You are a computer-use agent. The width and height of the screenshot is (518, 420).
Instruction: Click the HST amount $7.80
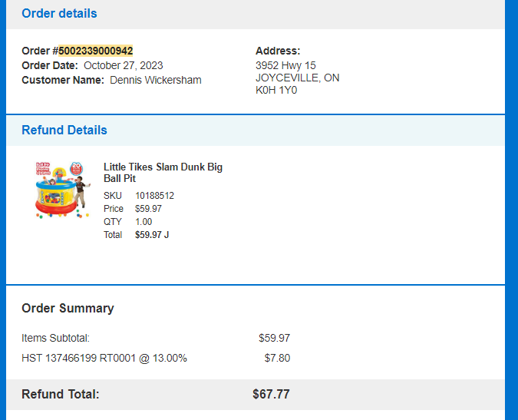point(277,359)
